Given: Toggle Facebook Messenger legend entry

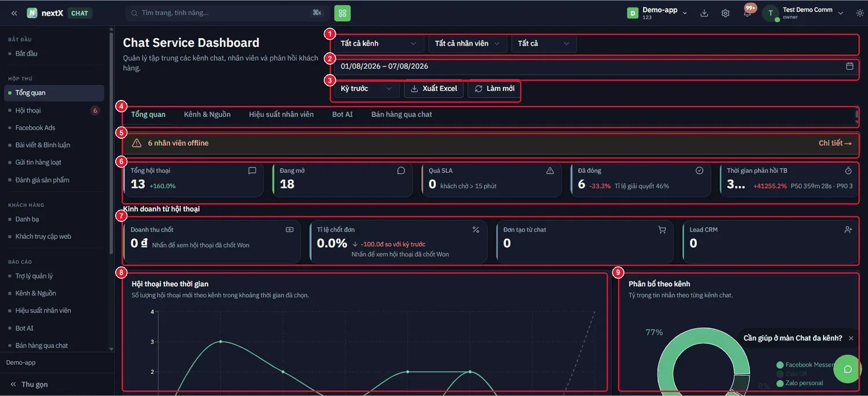Looking at the screenshot, I should point(806,365).
